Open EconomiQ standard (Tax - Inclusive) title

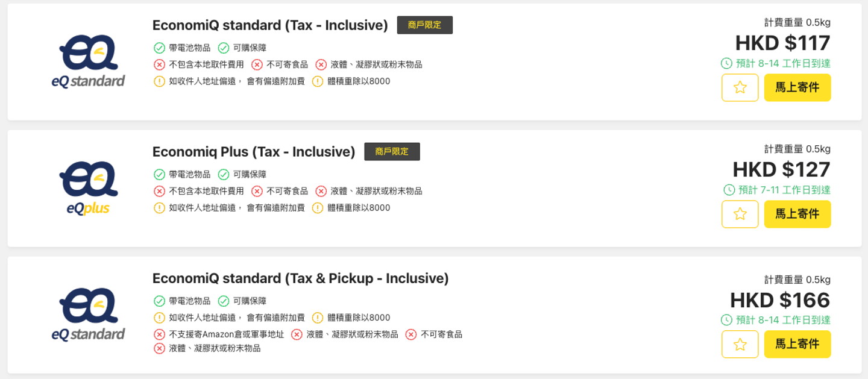pyautogui.click(x=270, y=25)
